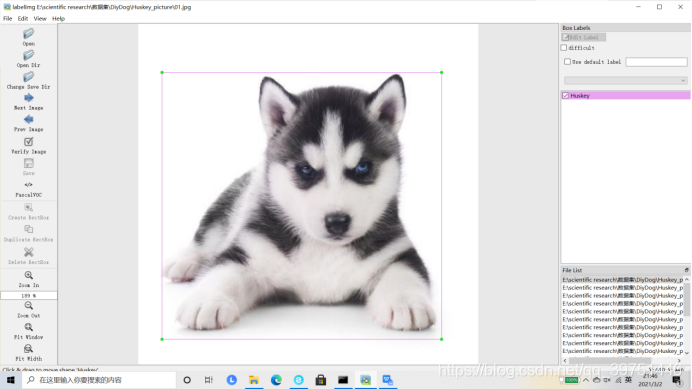
Task: Click the File List vertical scrollbar
Action: [687, 300]
